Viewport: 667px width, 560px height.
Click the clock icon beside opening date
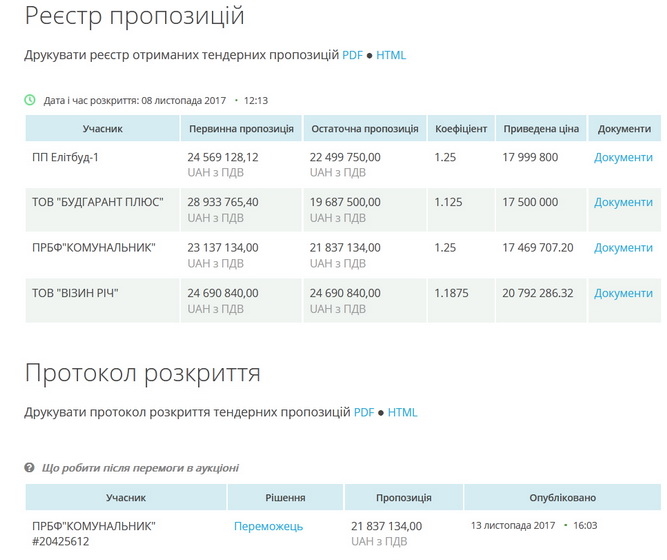30,100
